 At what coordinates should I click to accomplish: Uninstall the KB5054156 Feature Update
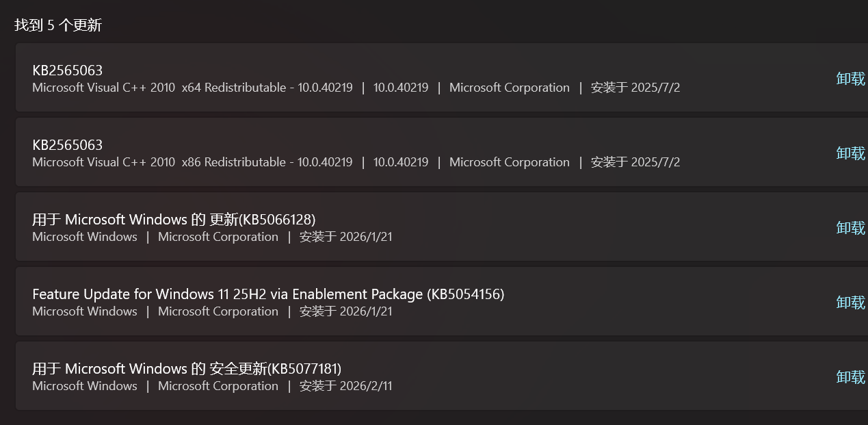850,302
